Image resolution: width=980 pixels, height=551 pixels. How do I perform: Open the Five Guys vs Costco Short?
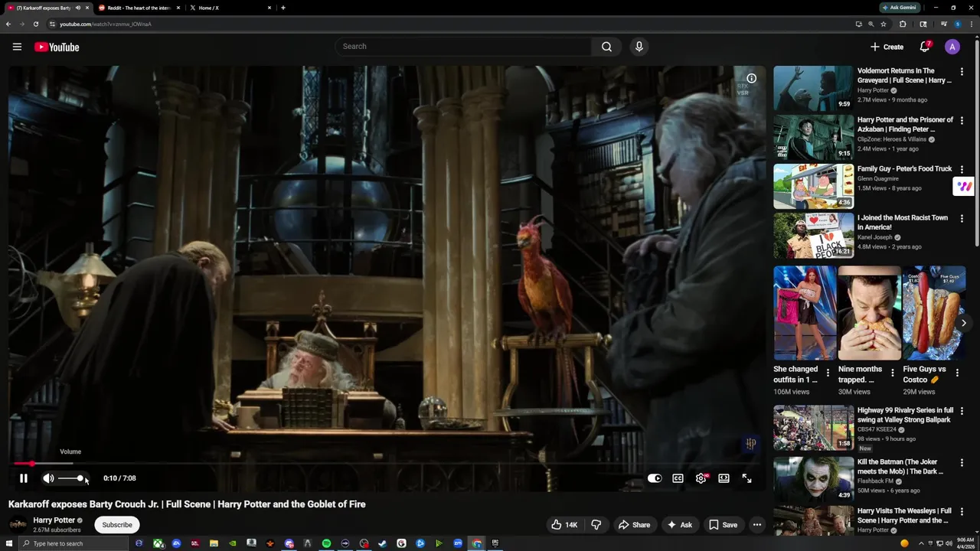coord(934,313)
